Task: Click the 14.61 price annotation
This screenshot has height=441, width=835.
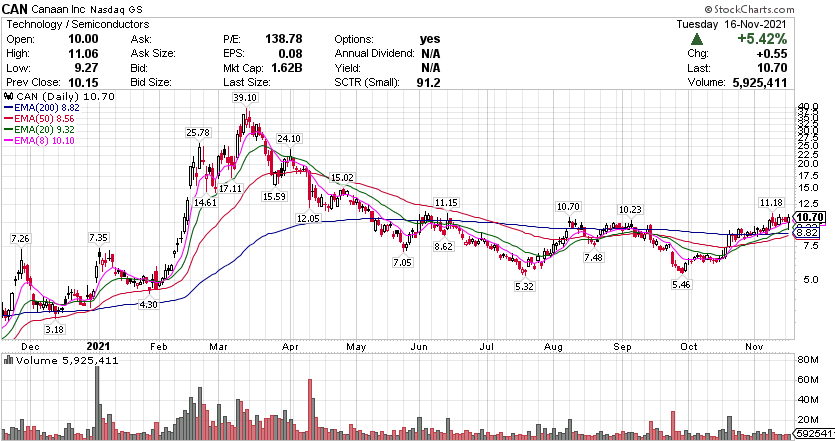Action: click(x=205, y=203)
